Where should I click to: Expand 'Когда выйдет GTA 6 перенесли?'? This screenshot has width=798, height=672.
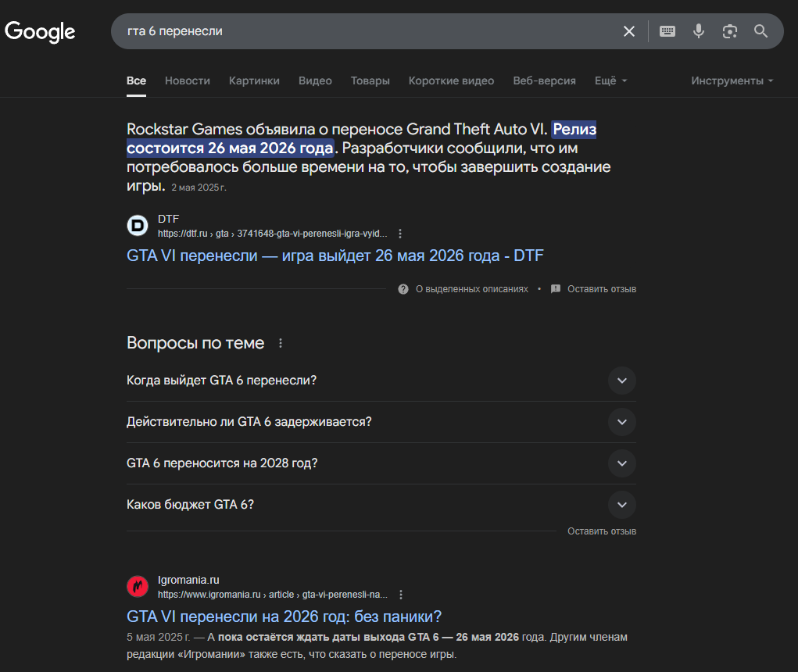point(381,381)
